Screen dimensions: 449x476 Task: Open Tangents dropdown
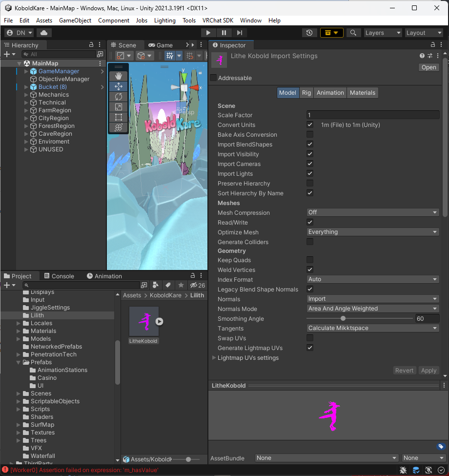point(373,328)
